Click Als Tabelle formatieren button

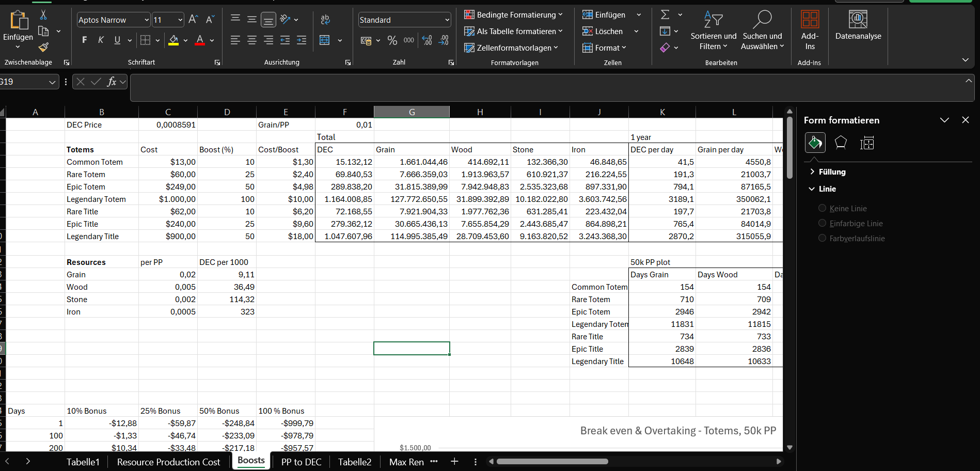pos(513,31)
